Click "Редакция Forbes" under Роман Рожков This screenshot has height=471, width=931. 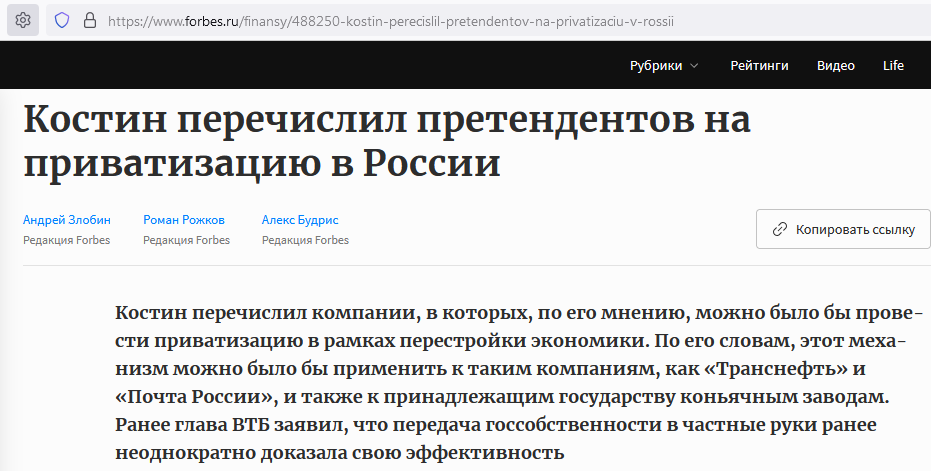pyautogui.click(x=186, y=240)
